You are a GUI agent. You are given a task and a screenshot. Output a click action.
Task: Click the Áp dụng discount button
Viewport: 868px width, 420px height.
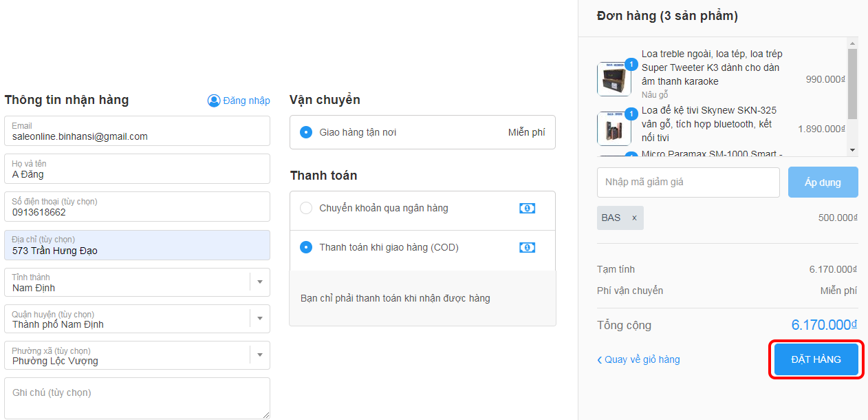click(x=823, y=182)
